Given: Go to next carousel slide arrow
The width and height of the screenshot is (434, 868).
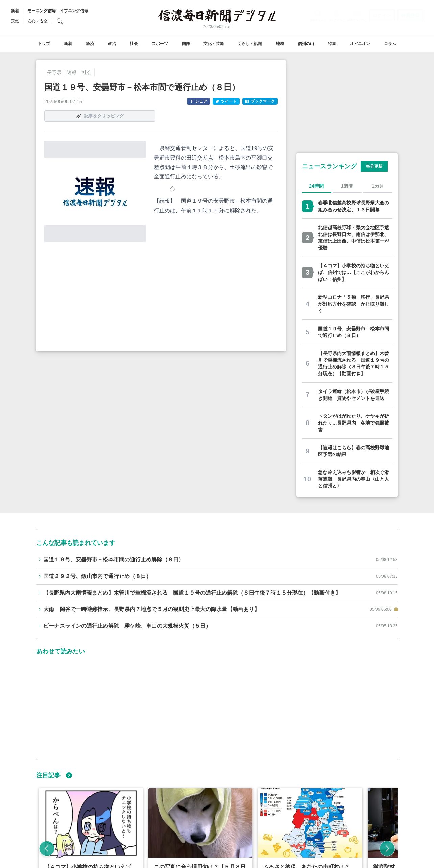Looking at the screenshot, I should (387, 848).
